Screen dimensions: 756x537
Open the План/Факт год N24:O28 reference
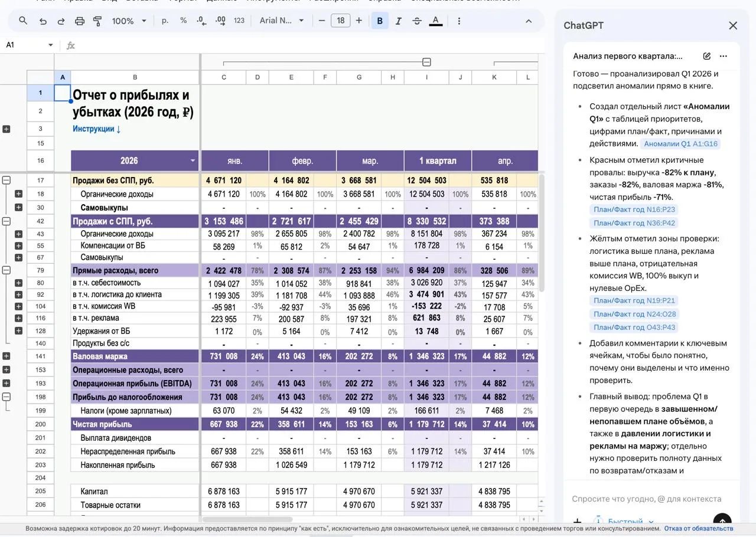point(635,314)
